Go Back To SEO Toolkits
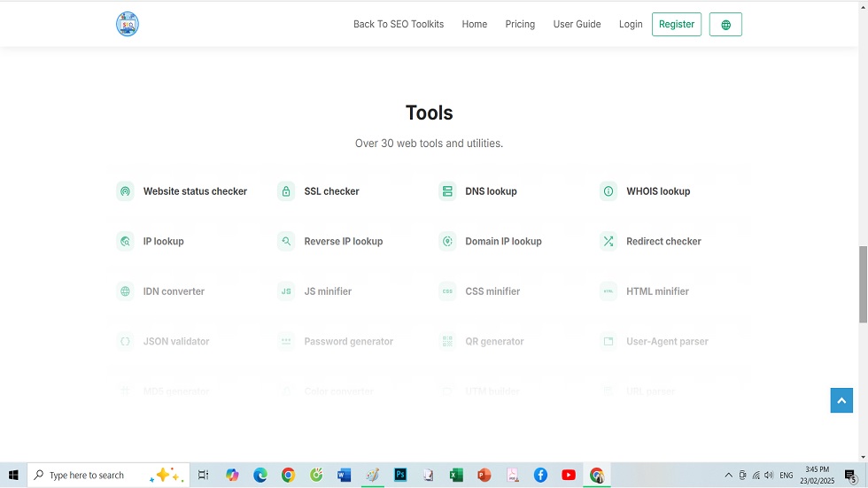This screenshot has height=488, width=868. point(399,25)
